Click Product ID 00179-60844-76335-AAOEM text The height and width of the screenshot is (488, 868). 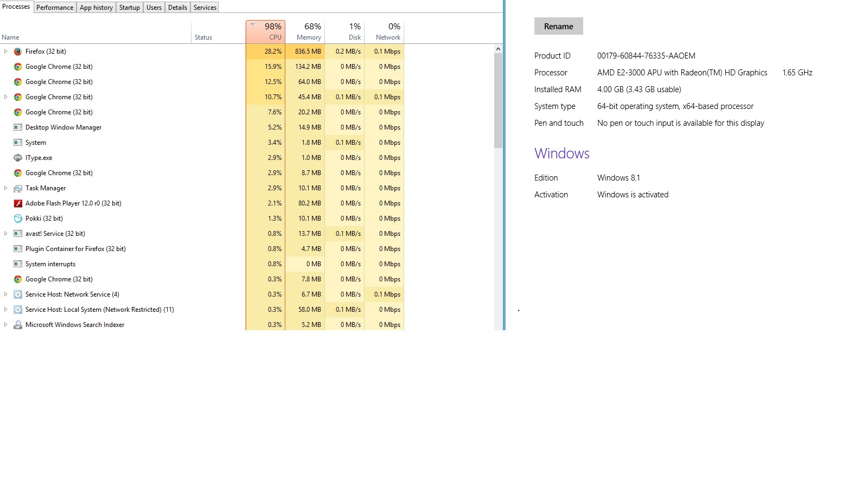646,56
